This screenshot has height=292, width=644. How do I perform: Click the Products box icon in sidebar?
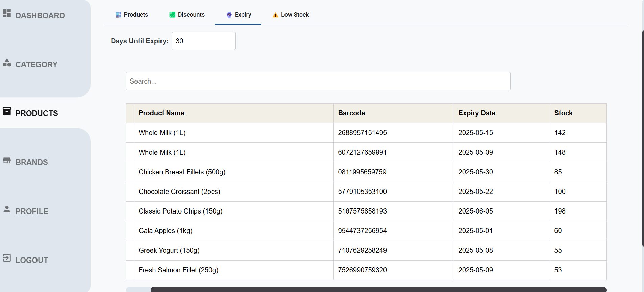pos(7,111)
